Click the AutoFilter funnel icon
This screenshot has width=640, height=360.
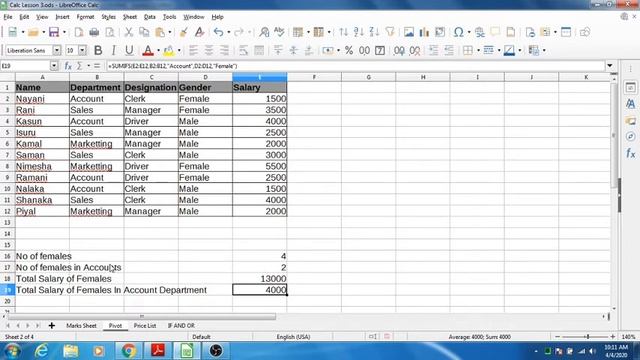(x=390, y=32)
